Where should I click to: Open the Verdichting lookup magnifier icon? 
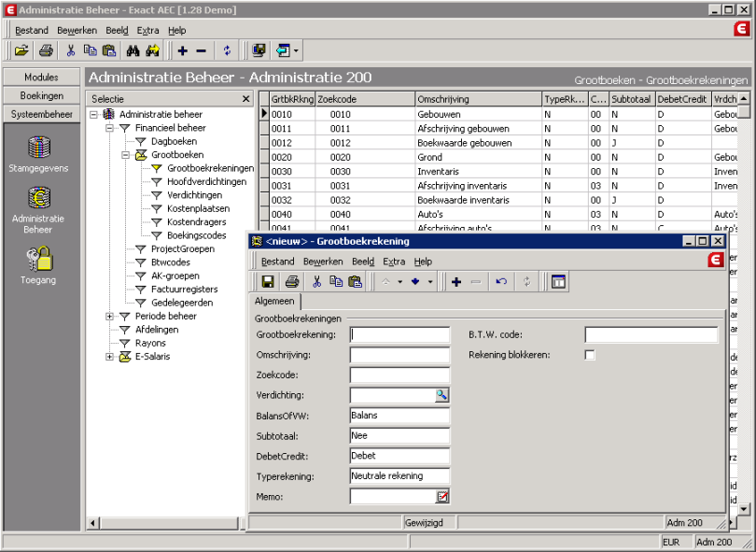point(441,395)
